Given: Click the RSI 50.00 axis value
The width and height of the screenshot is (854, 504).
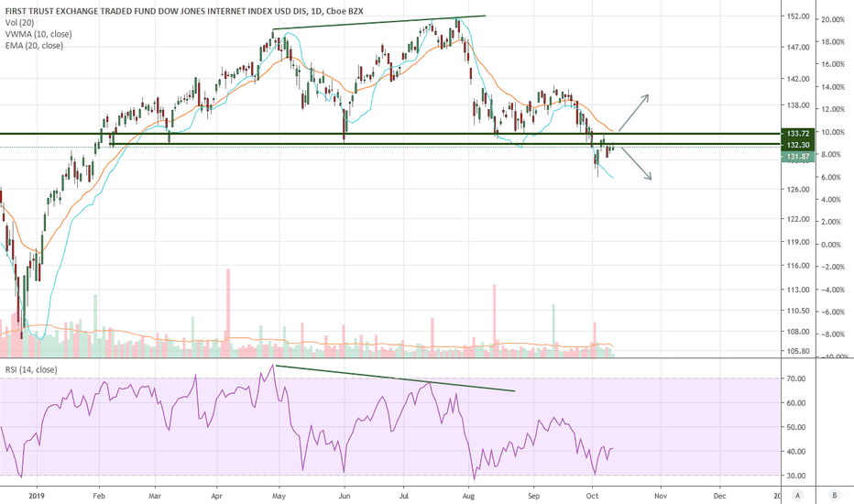Looking at the screenshot, I should tap(795, 427).
